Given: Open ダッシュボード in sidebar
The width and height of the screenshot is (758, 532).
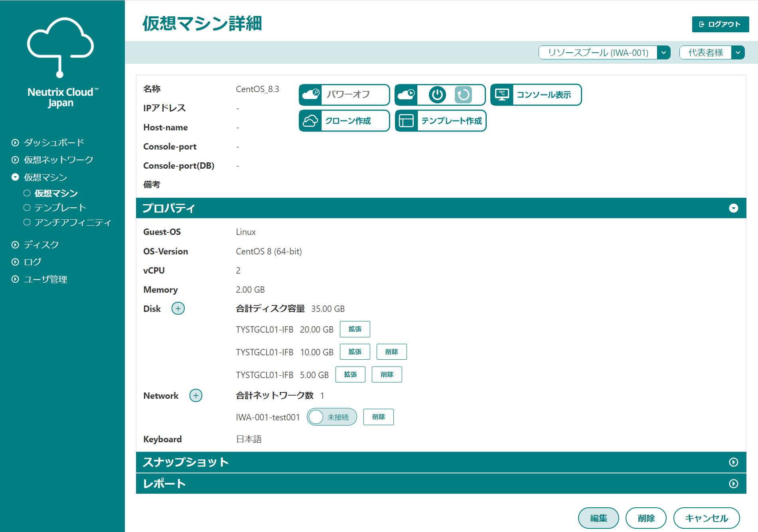Looking at the screenshot, I should [54, 142].
